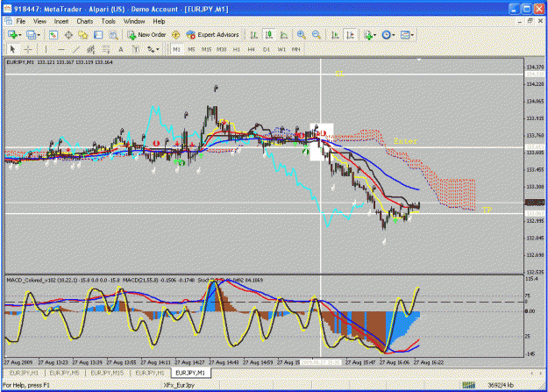Click the chart shift triangle marker
The height and width of the screenshot is (392, 548).
[419, 61]
